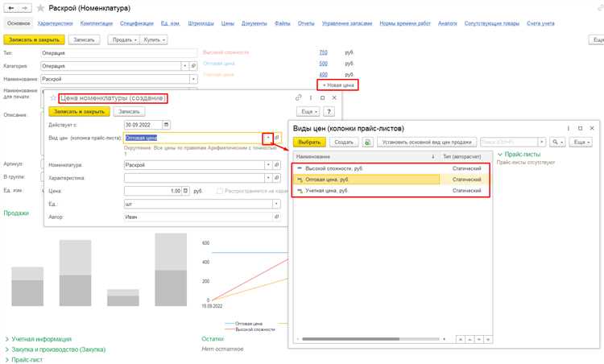Copy link icon in Цена номенклатуры dialog
Screen dimensions: 604x364
[x=298, y=97]
